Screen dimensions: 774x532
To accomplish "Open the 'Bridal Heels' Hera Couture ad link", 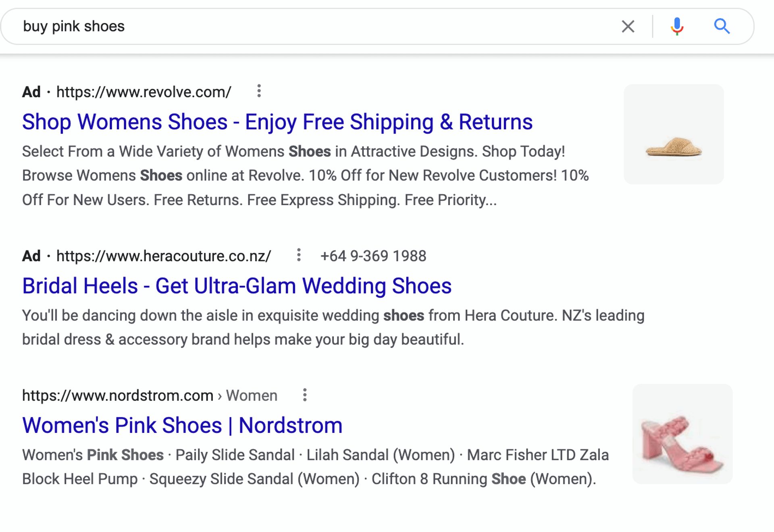I will click(x=237, y=286).
